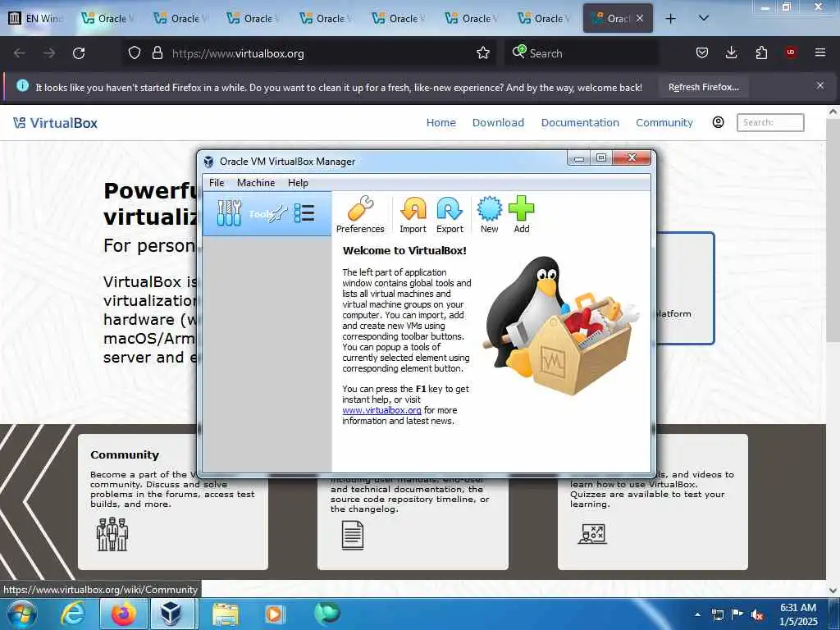The width and height of the screenshot is (840, 630).
Task: Click the tracking protection shield icon
Action: click(135, 53)
